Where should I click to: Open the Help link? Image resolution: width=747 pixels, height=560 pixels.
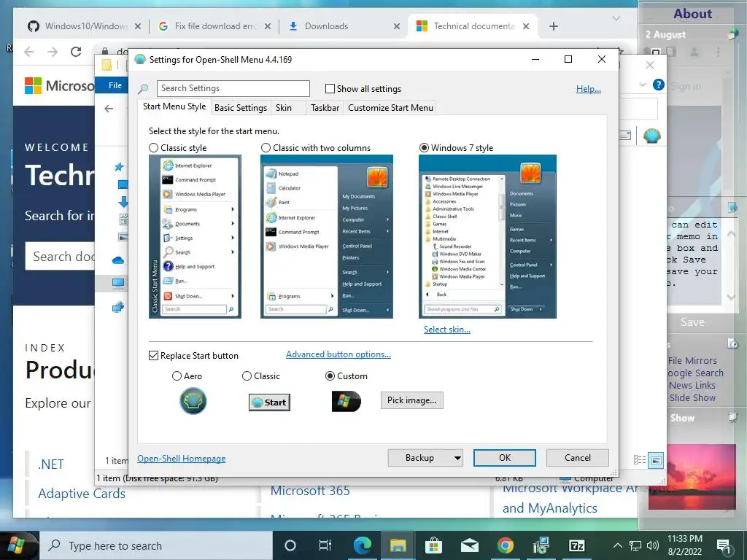tap(589, 88)
